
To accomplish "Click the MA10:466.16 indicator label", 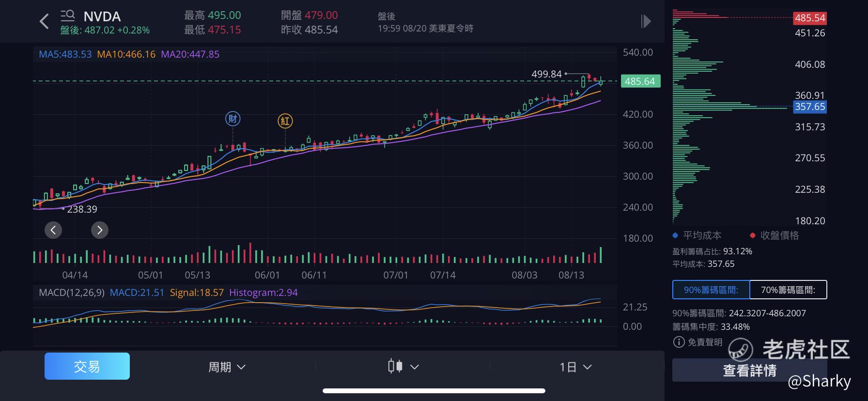I will point(126,54).
